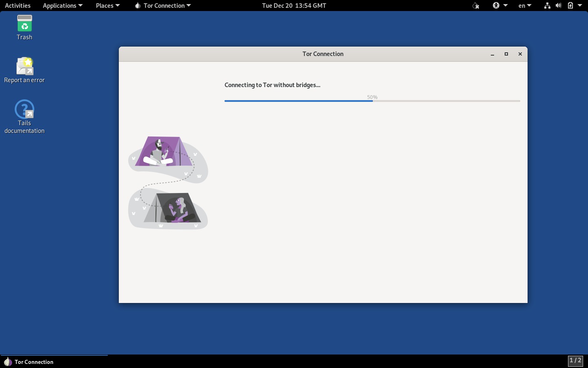Expand the Places menu
The height and width of the screenshot is (368, 588).
coord(108,5)
